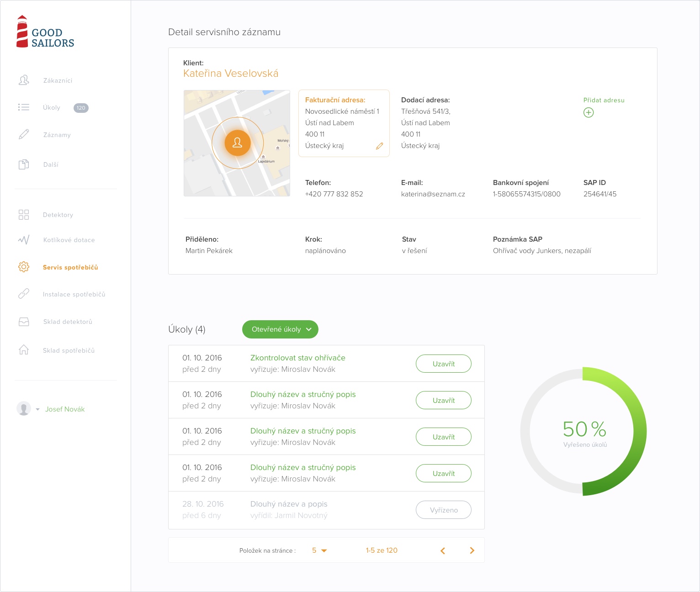Open Servis spotřebičů menu item
The width and height of the screenshot is (700, 592).
click(x=70, y=267)
